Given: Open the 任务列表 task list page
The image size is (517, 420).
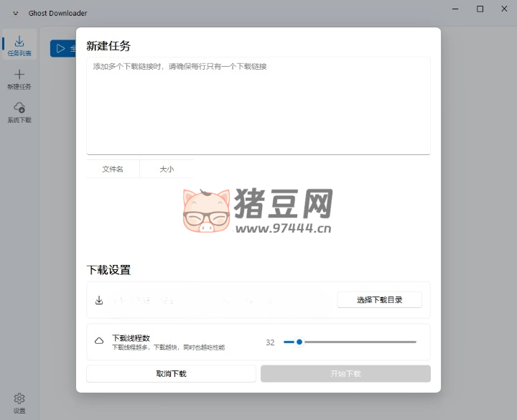Looking at the screenshot, I should tap(19, 45).
